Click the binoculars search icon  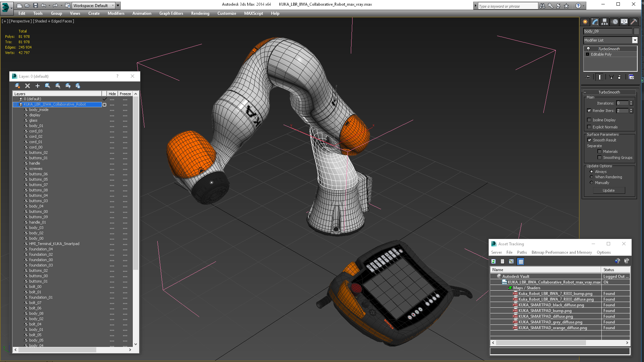click(x=542, y=6)
